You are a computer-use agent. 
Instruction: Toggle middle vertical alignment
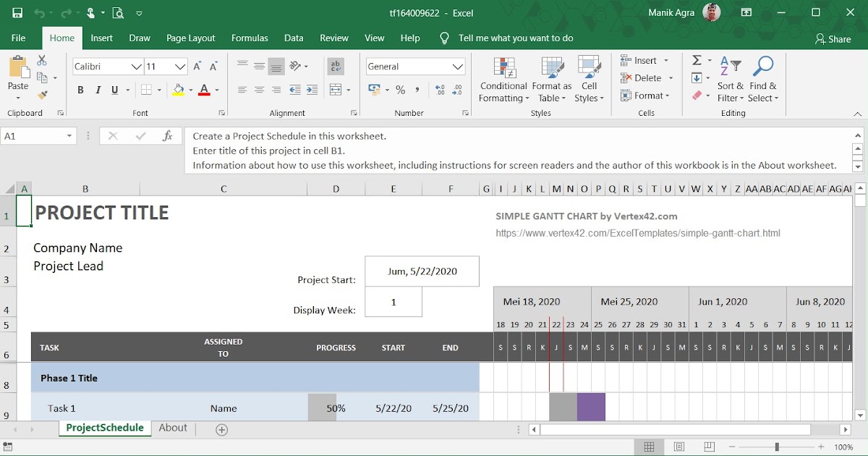259,67
